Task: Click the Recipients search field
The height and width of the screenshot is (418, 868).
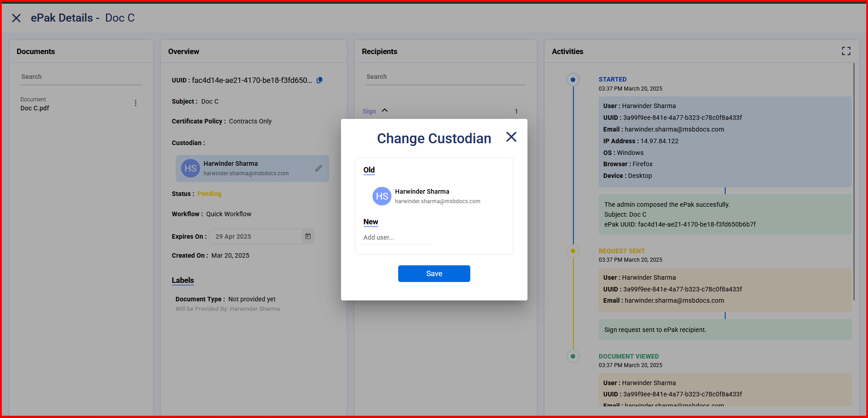Action: coord(445,77)
